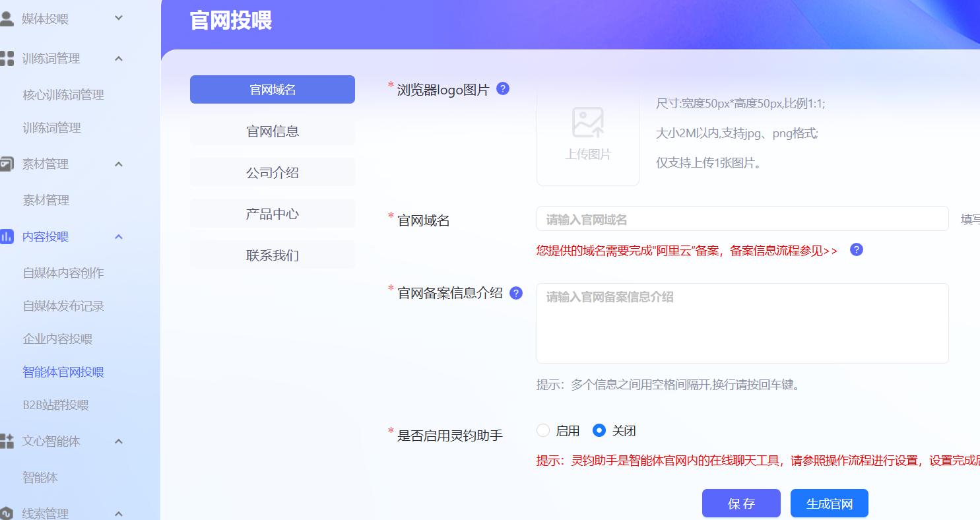Click the 训练词管理 grid icon in sidebar
Viewport: 980px width, 520px height.
[7, 59]
